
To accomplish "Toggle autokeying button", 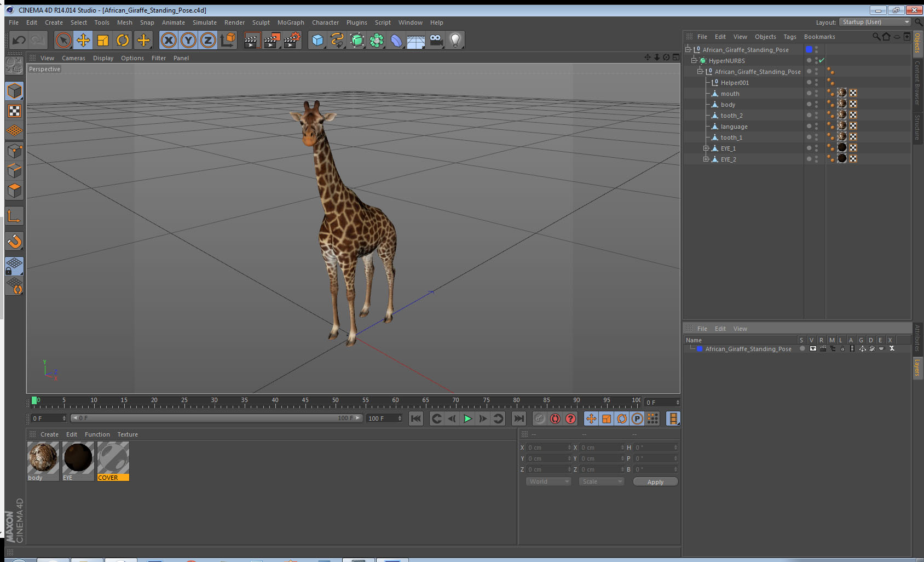I will point(555,418).
